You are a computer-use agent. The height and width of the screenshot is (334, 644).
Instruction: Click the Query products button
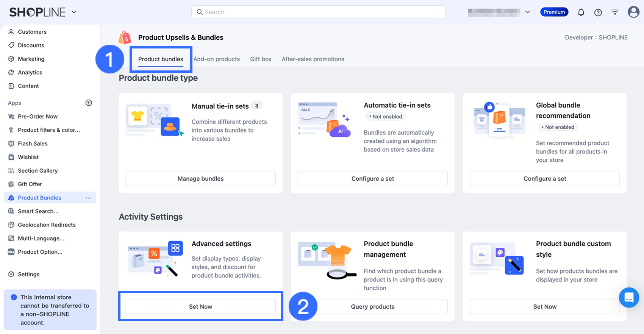[373, 307]
